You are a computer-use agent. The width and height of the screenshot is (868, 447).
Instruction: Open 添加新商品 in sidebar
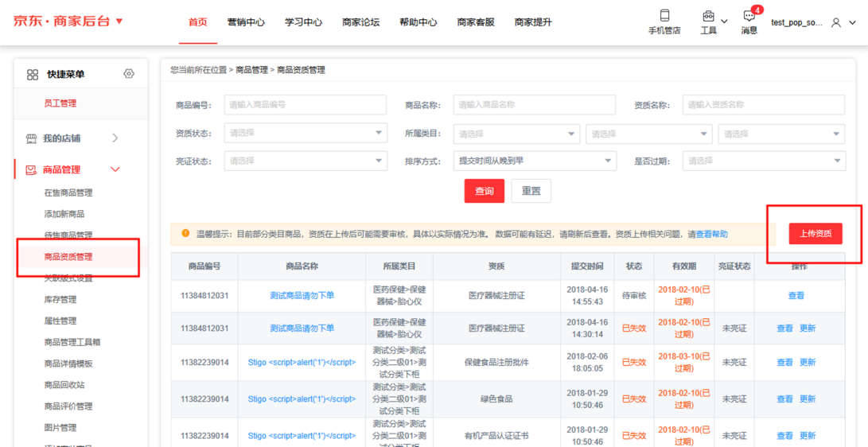point(64,213)
